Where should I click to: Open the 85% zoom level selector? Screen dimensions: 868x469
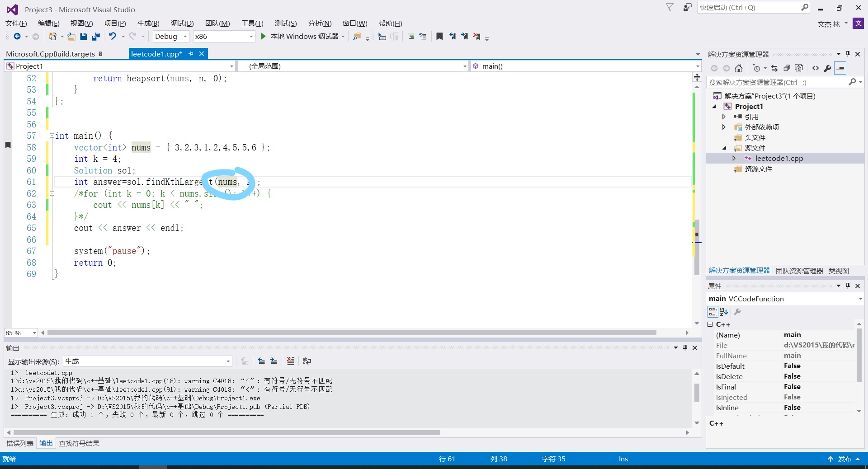pos(20,333)
